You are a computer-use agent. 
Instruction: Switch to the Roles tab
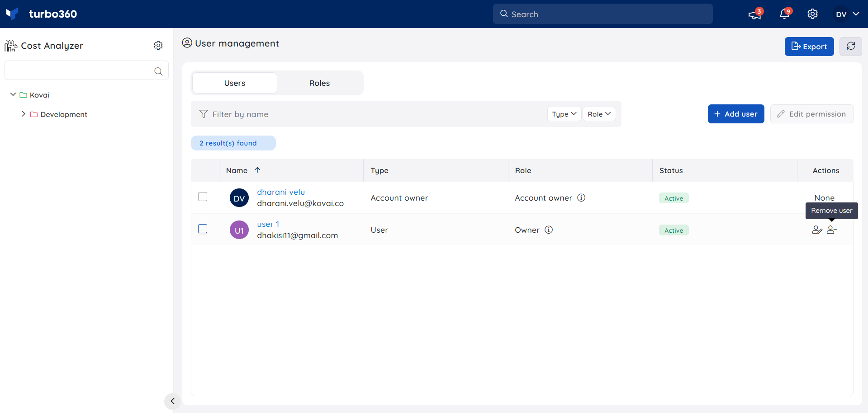click(x=319, y=83)
